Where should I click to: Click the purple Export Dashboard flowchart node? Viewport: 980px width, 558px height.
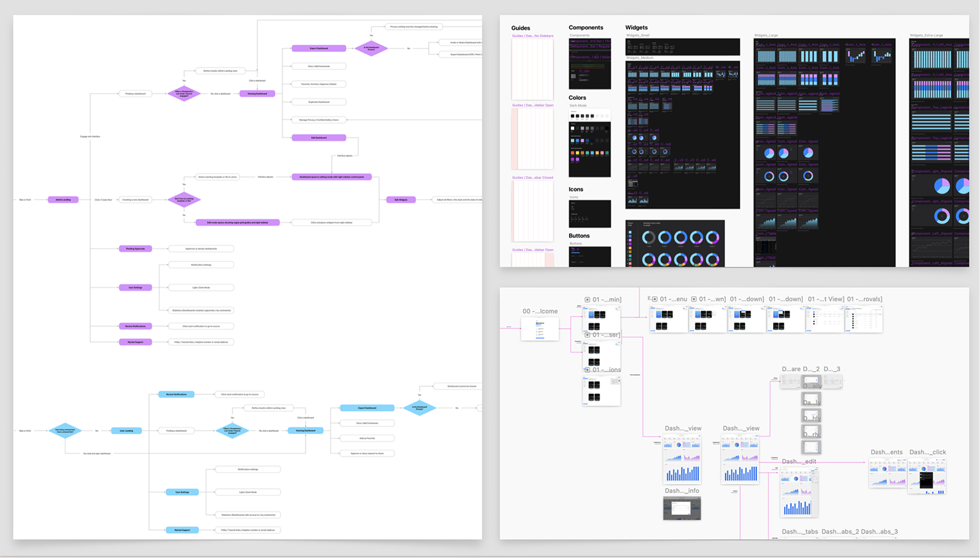[318, 48]
